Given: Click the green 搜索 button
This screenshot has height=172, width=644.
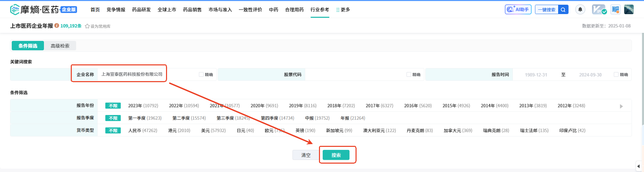Looking at the screenshot, I should (336, 155).
